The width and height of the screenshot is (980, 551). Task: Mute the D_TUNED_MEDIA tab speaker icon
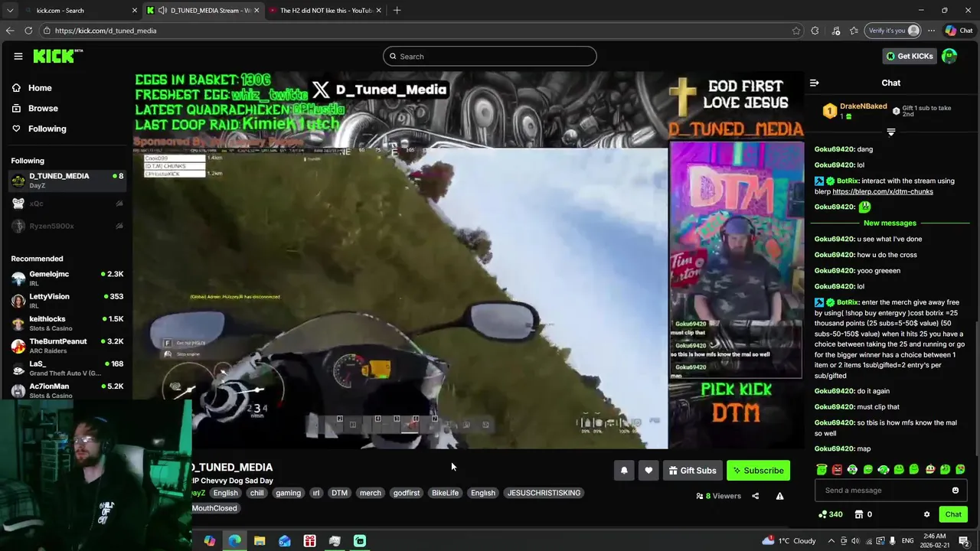162,11
